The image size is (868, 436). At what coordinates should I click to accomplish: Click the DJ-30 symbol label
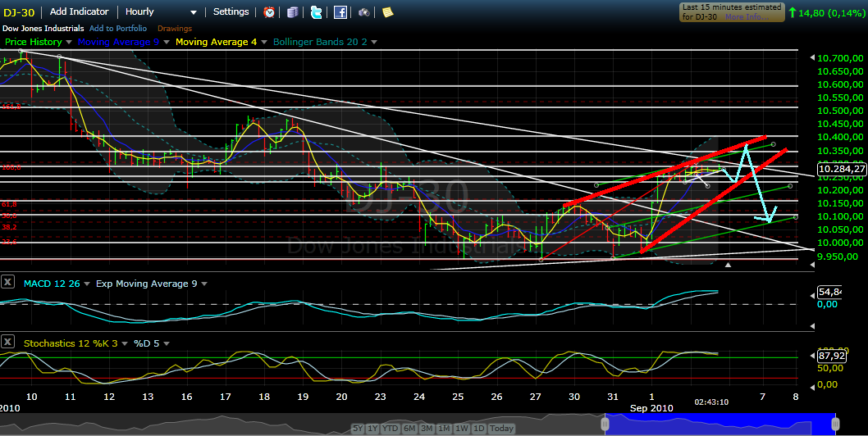20,12
